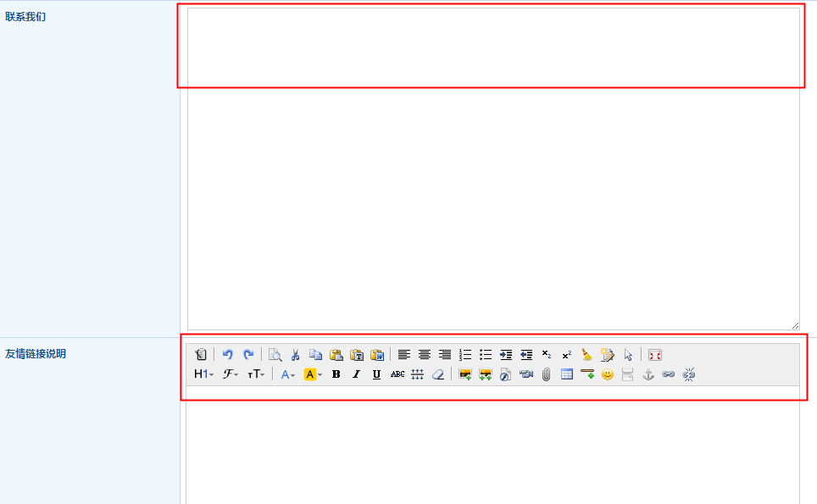The width and height of the screenshot is (817, 504).
Task: Open the font family dropdown
Action: click(231, 374)
